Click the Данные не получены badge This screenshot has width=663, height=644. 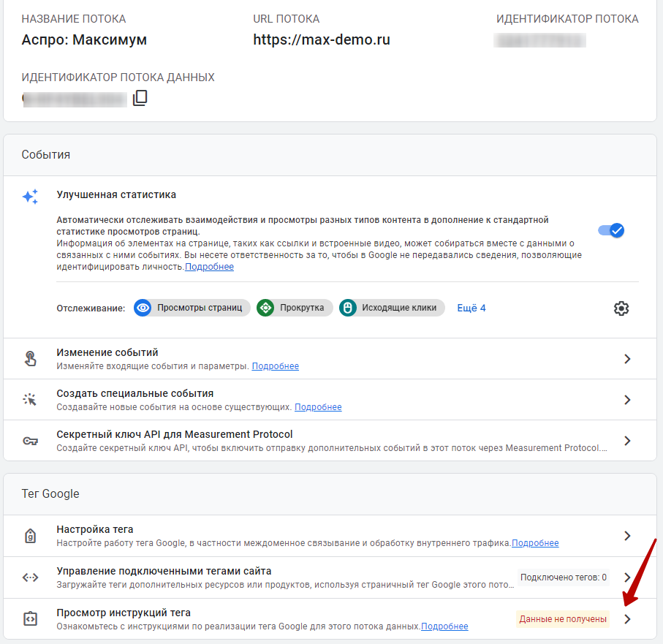(563, 619)
